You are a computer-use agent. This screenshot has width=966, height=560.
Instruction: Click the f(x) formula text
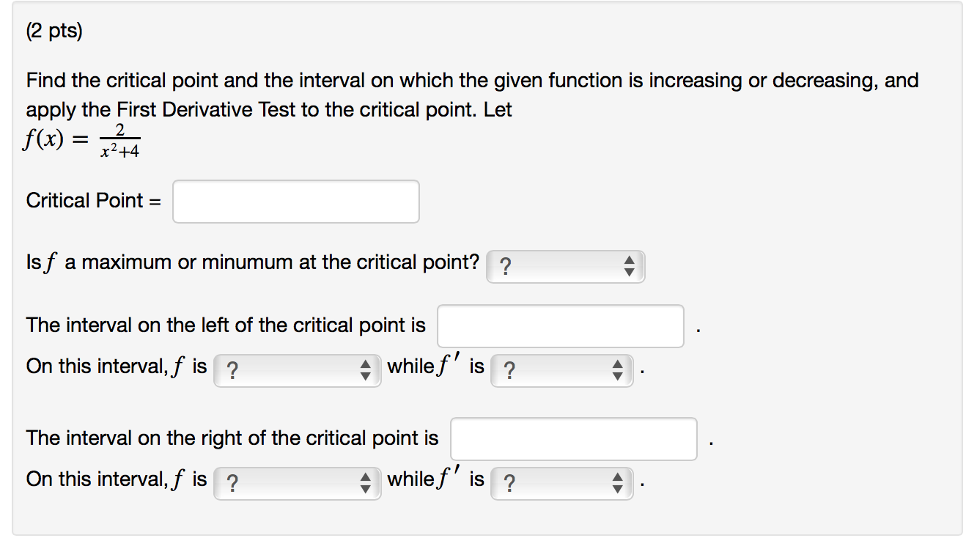tap(81, 141)
